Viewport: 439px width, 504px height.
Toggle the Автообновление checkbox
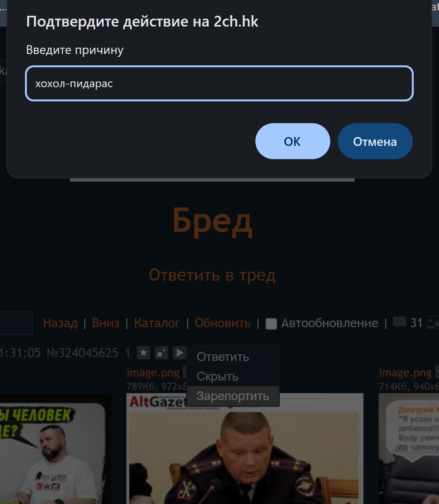271,324
